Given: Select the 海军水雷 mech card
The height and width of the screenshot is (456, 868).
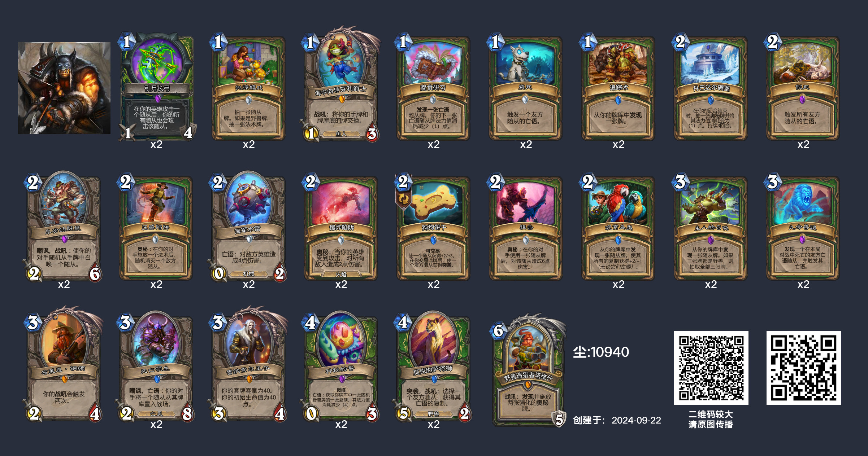Looking at the screenshot, I should pos(249,227).
